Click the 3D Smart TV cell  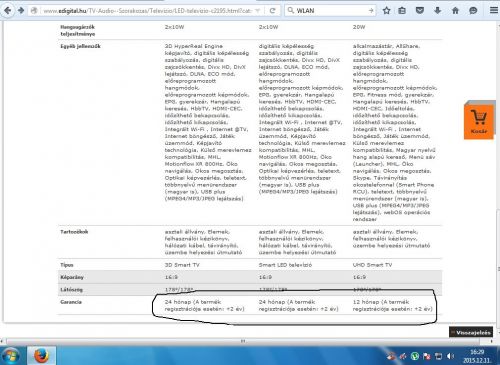click(x=182, y=265)
